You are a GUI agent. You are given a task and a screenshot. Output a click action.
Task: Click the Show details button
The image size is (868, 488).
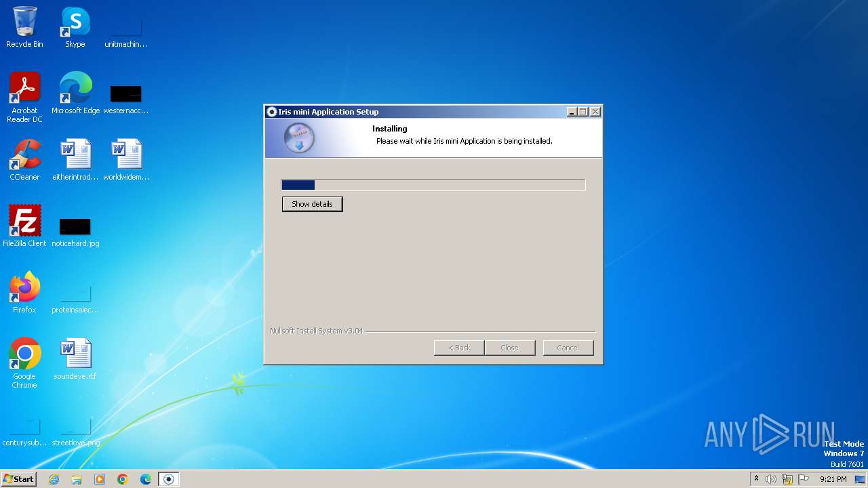click(312, 204)
